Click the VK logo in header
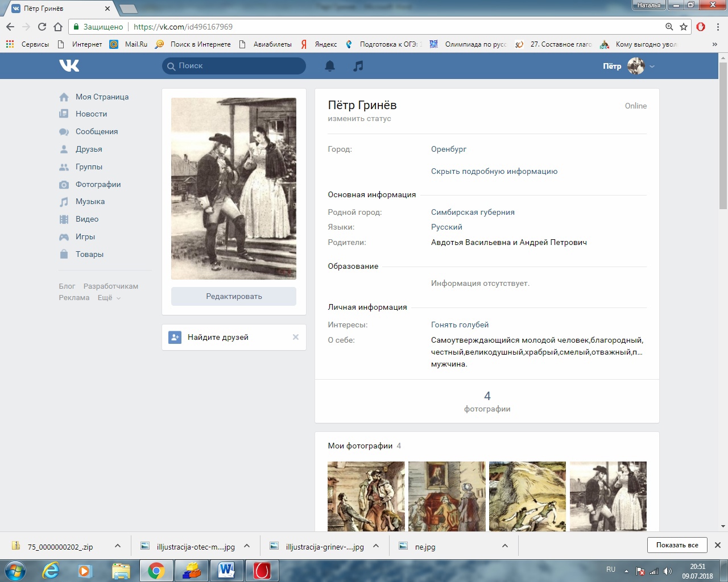 pos(69,66)
